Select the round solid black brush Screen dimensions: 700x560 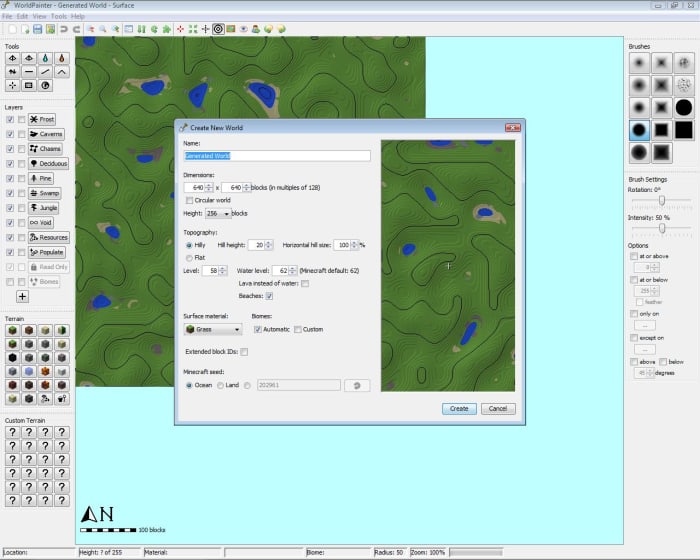point(683,108)
